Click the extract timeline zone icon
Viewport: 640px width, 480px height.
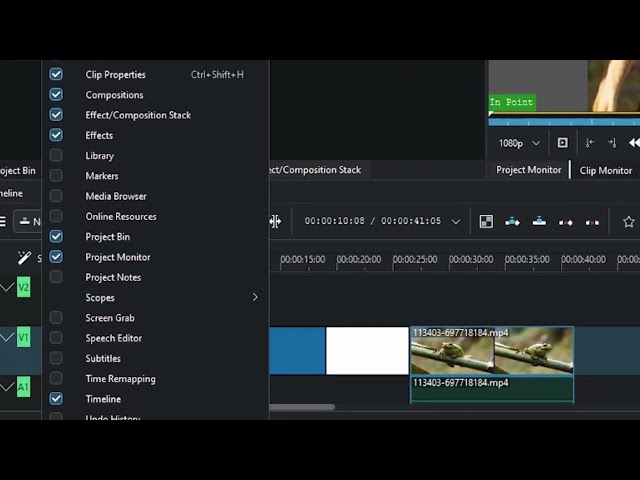[566, 222]
